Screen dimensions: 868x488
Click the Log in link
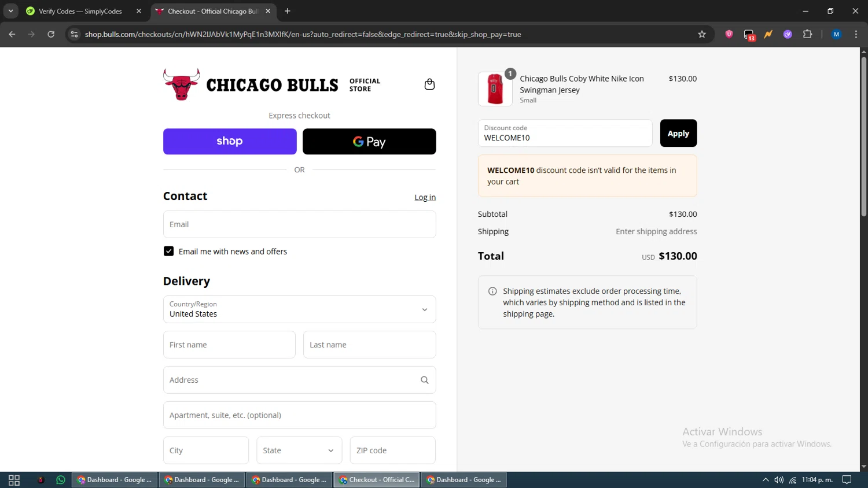(425, 197)
